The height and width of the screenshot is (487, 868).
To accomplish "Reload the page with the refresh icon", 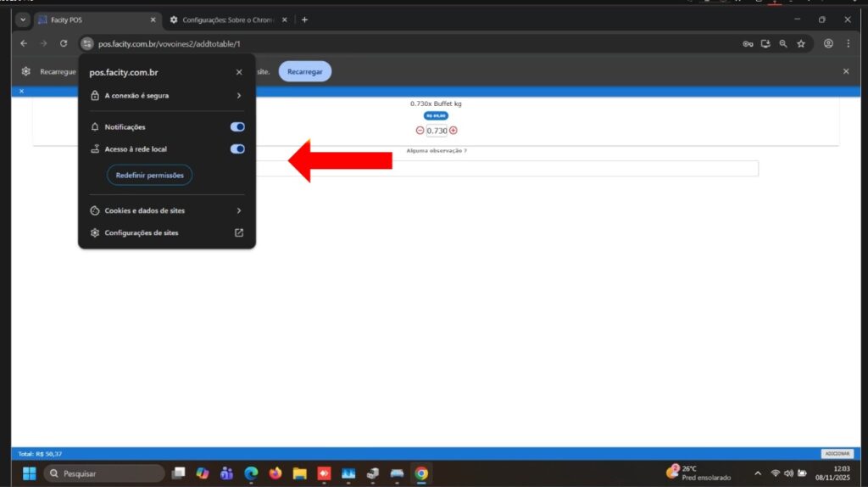I will (63, 43).
